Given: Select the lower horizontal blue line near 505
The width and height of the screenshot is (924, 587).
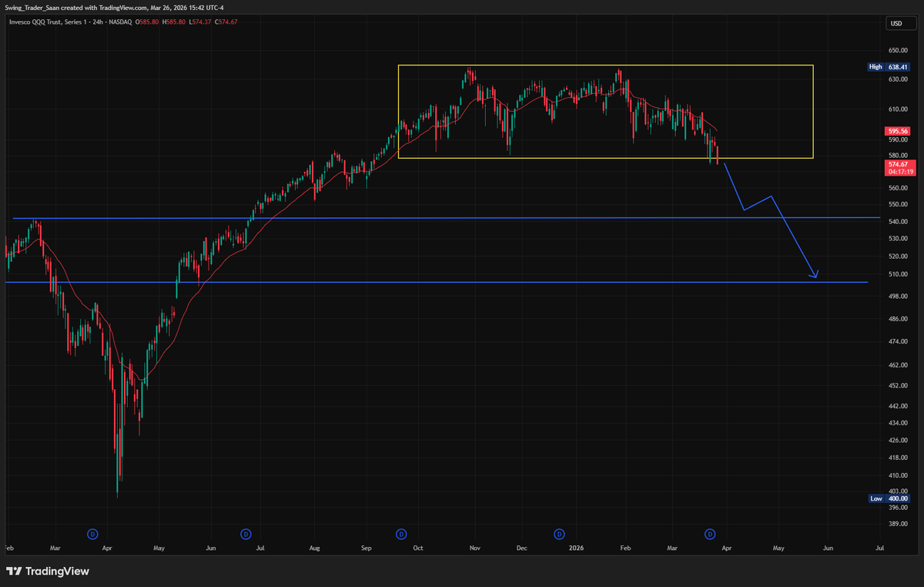Looking at the screenshot, I should (437, 282).
